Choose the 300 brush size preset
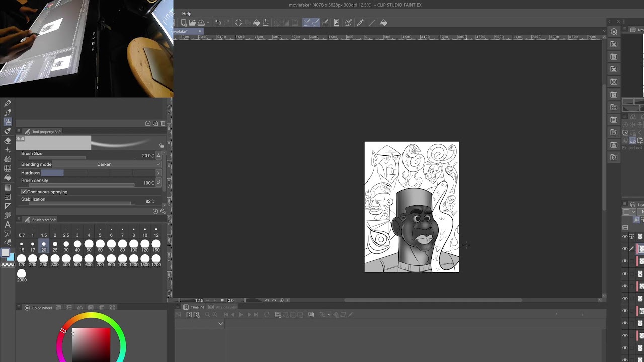Viewport: 644px width, 362px height. [55, 261]
